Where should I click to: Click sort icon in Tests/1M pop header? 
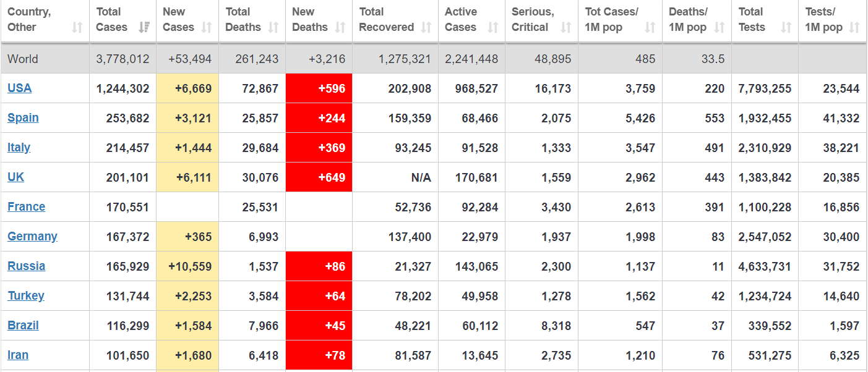point(854,27)
